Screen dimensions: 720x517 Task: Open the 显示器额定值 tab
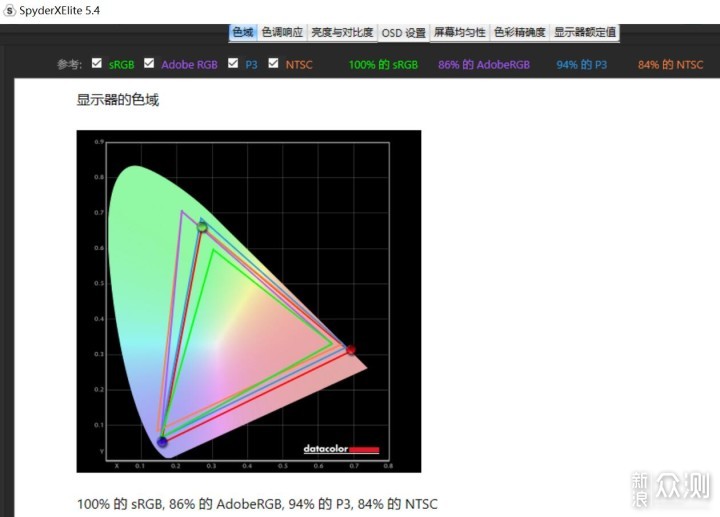(x=585, y=32)
